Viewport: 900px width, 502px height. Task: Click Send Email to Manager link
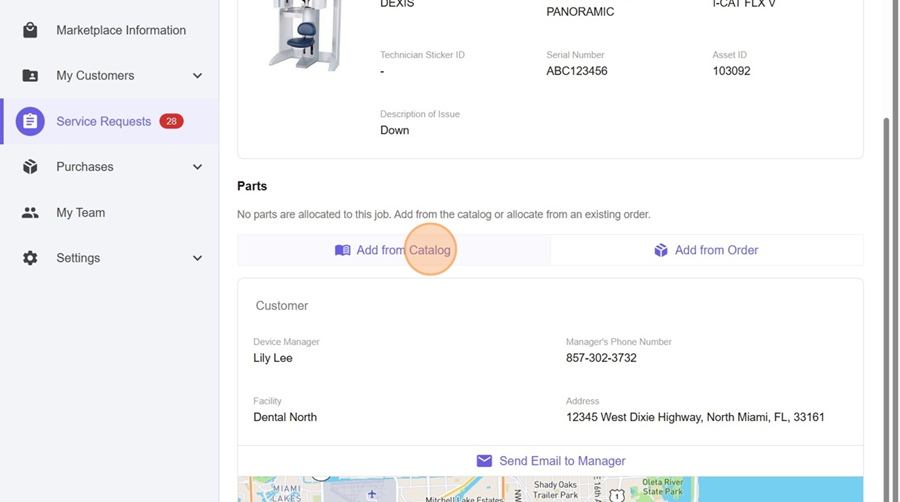[x=562, y=461]
